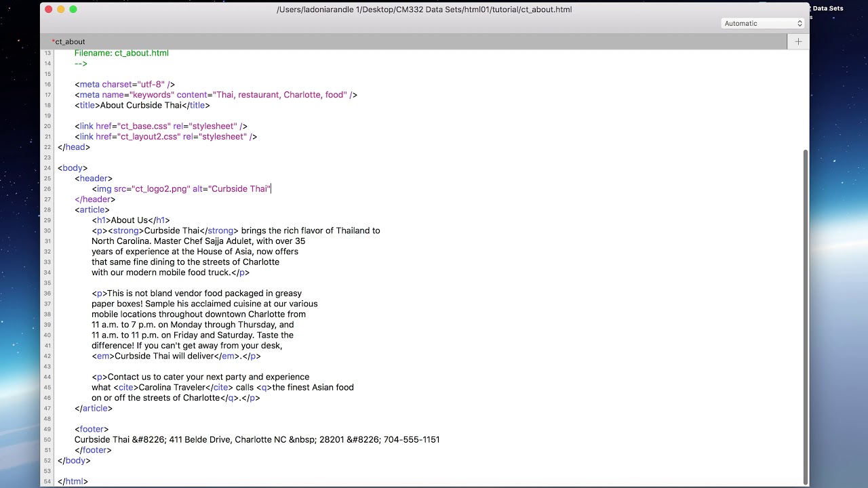Screen dimensions: 868x488
Task: Click 'North Carolina. Master Chef Sajja Adulet' line
Action: click(x=199, y=241)
